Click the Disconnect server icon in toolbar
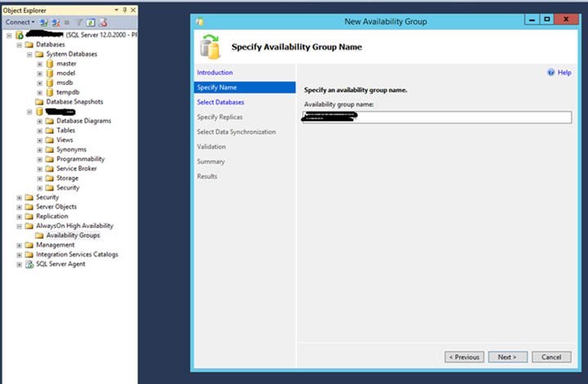 pos(56,22)
